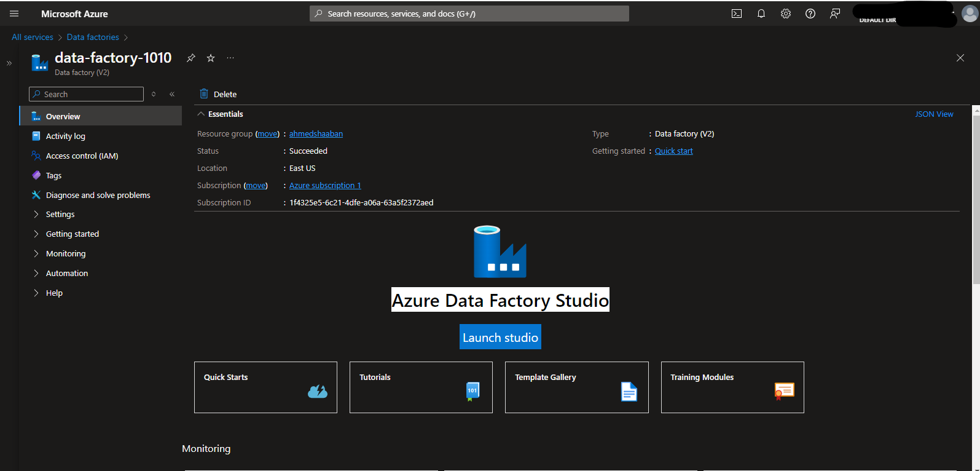Click move link next to Resource group
This screenshot has width=980, height=471.
pos(267,133)
